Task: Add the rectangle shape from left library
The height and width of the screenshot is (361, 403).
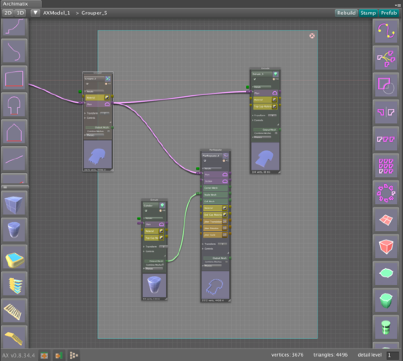Action: click(14, 78)
